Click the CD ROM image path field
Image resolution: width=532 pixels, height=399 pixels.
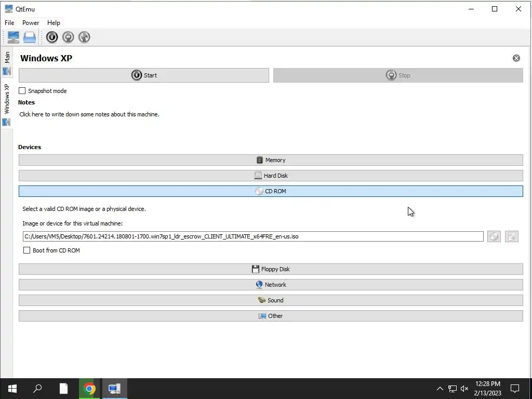pyautogui.click(x=253, y=236)
